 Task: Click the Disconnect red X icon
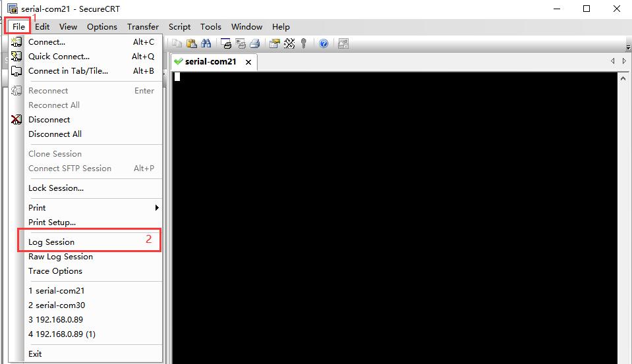(x=16, y=120)
